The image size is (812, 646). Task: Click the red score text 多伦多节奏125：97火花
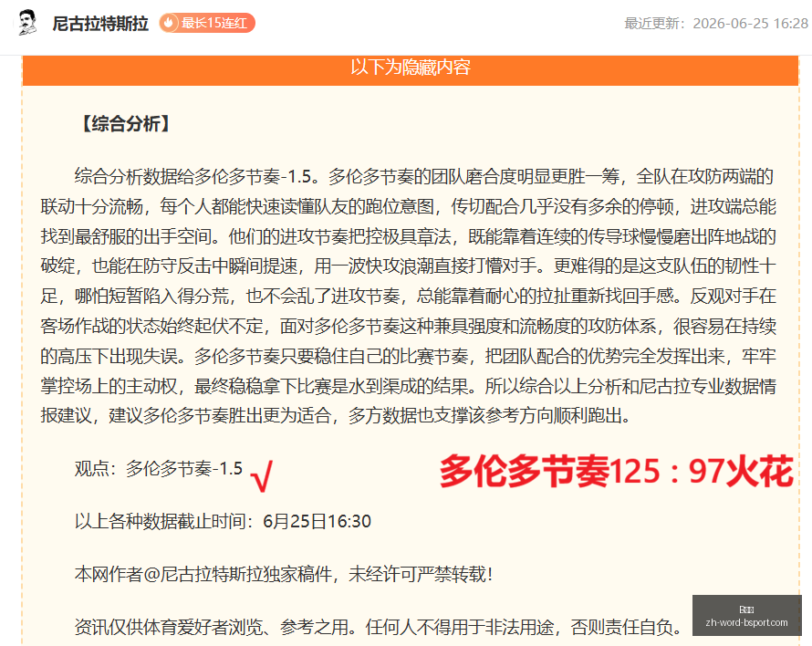pos(616,472)
